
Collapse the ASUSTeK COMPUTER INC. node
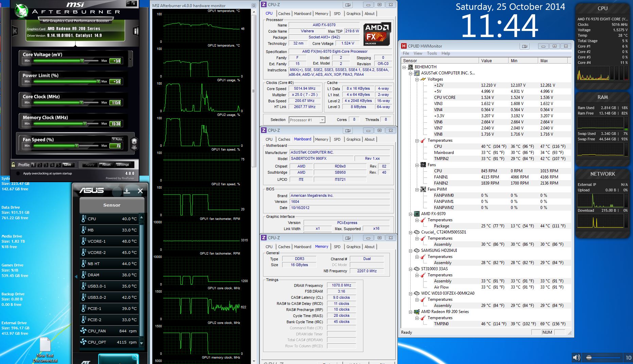tap(410, 73)
